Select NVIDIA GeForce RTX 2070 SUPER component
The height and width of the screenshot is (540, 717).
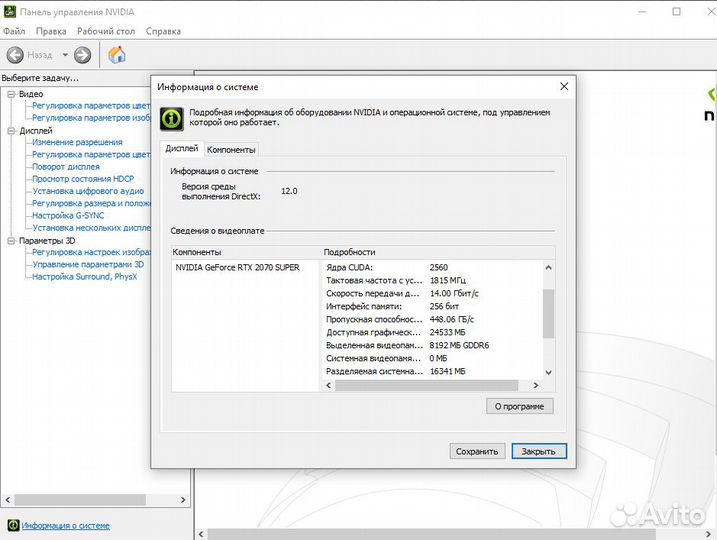pyautogui.click(x=237, y=267)
